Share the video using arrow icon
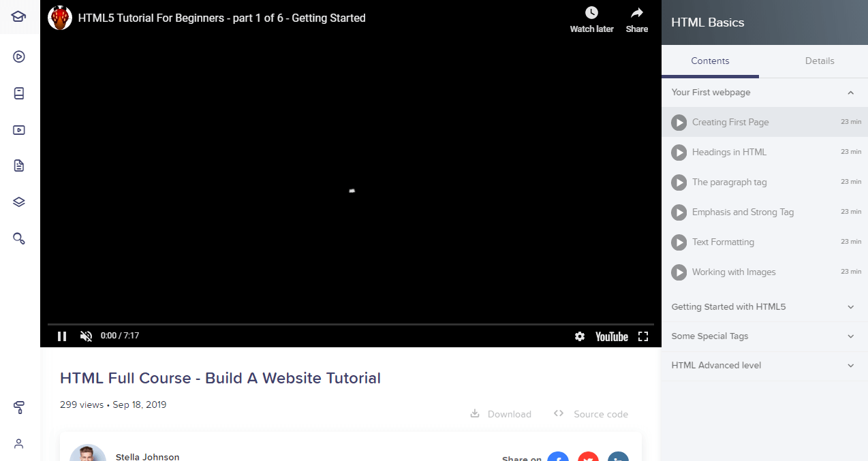Image resolution: width=868 pixels, height=461 pixels. tap(636, 13)
